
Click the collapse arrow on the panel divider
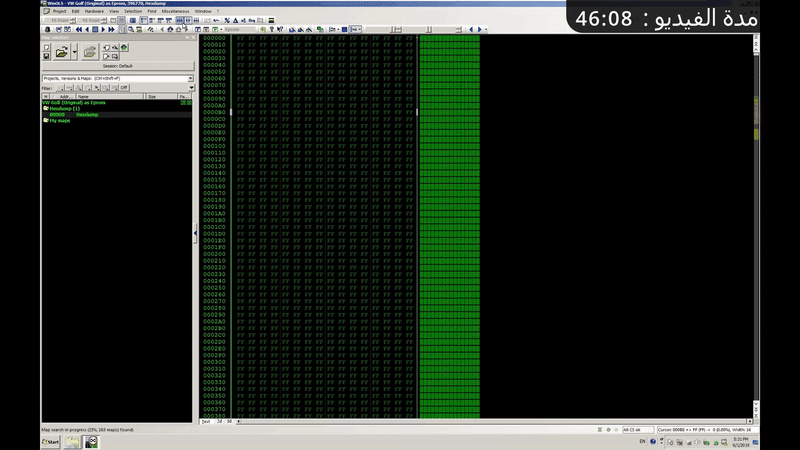pos(195,233)
